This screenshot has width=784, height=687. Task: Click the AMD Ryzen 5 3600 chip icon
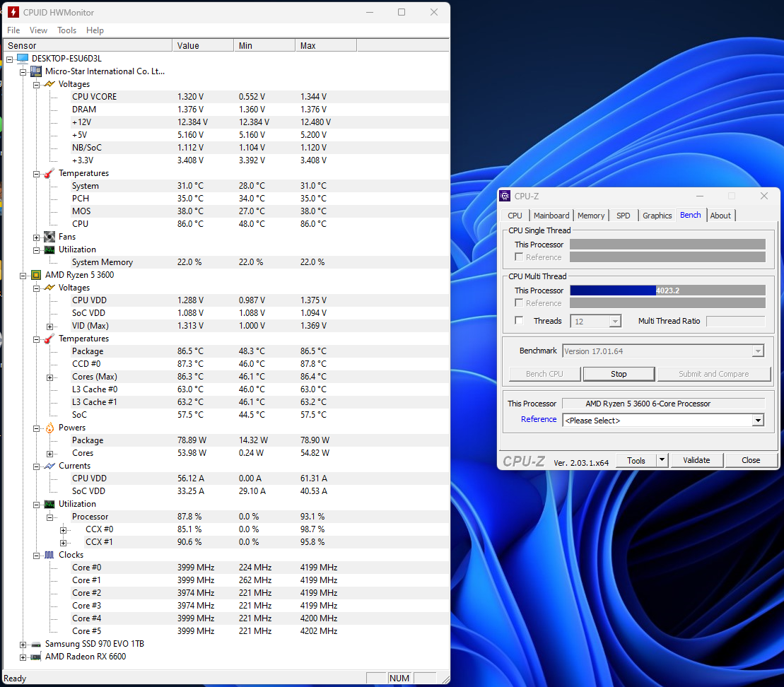tap(36, 275)
